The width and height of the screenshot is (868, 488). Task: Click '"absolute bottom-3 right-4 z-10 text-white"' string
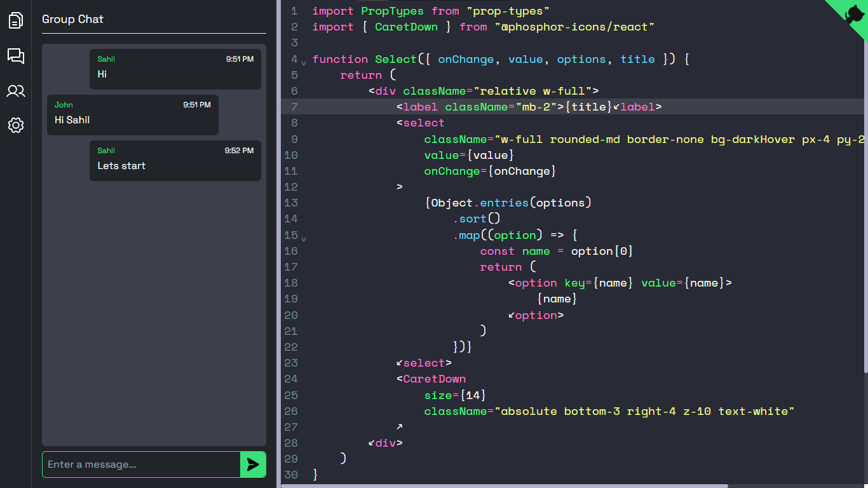coord(644,411)
